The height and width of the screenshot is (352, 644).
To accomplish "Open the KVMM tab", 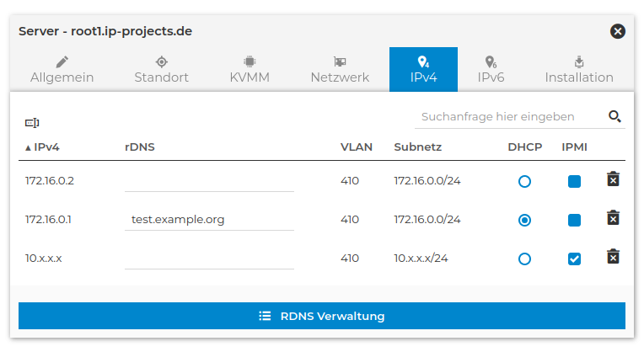I will click(250, 70).
